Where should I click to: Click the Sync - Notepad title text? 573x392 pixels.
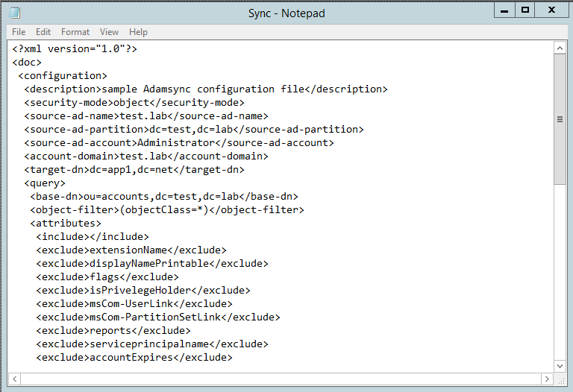(286, 13)
